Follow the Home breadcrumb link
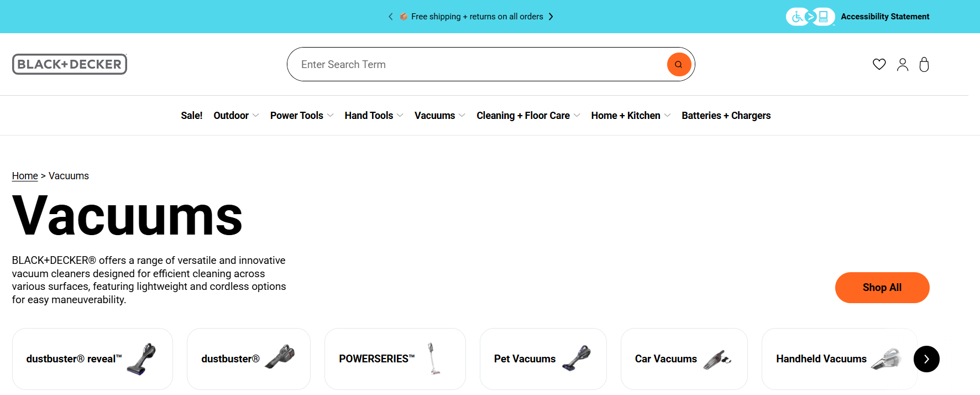Screen dimensions: 980x395 point(25,176)
